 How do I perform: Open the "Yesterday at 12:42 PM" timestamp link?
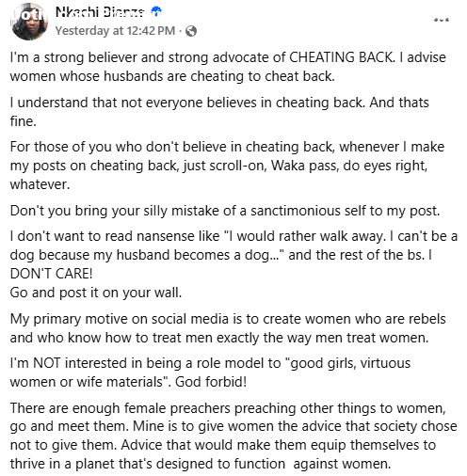pyautogui.click(x=115, y=31)
